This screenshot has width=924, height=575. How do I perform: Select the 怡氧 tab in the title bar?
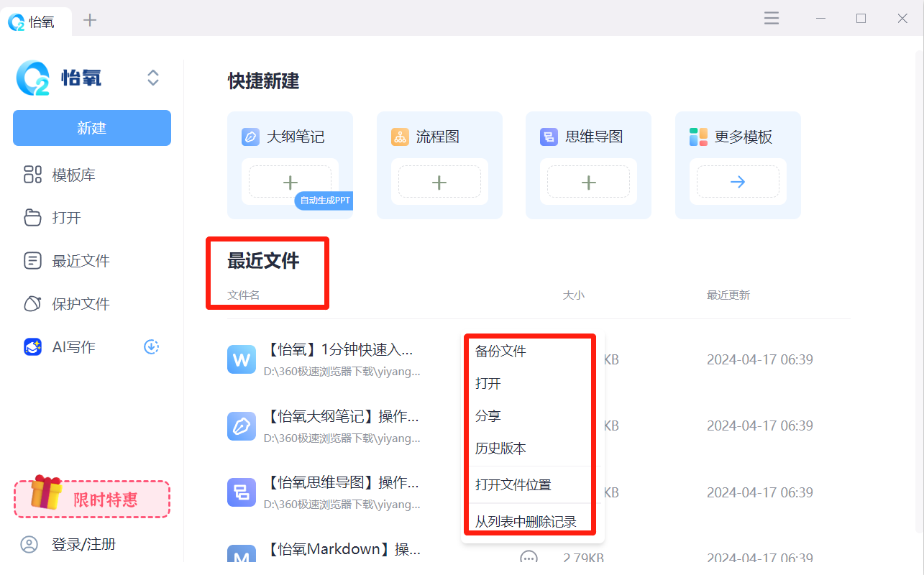[x=36, y=22]
